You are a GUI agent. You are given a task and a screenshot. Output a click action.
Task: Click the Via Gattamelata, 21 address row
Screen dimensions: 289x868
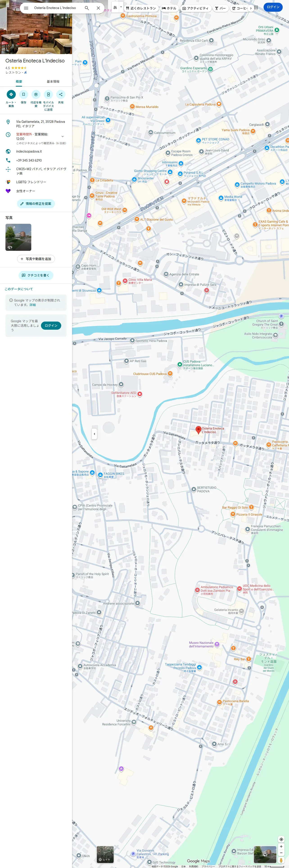tap(36, 124)
